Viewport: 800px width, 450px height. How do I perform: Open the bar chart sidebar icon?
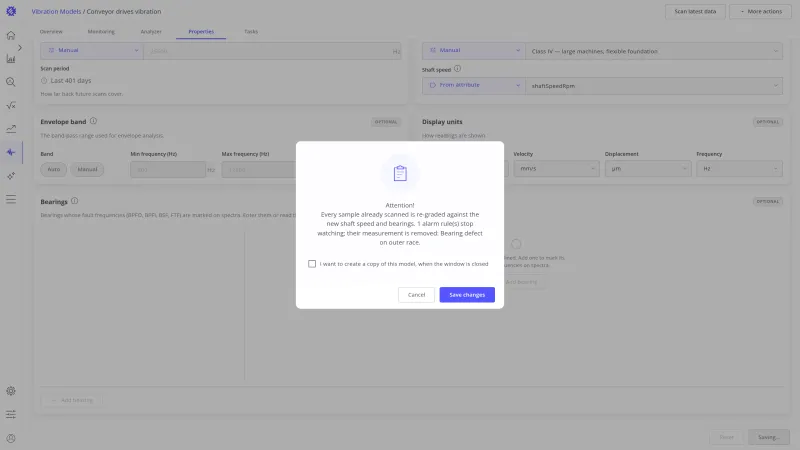click(11, 59)
